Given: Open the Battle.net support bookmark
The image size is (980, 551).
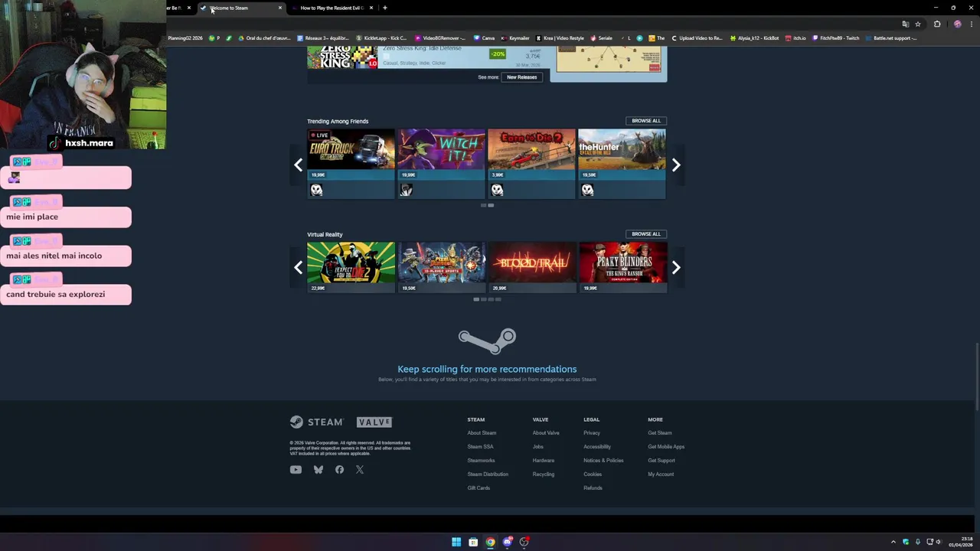Looking at the screenshot, I should 891,38.
